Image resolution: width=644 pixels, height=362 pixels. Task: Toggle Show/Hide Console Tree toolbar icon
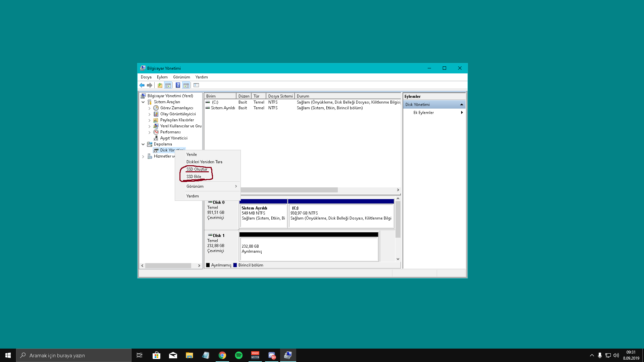click(x=168, y=85)
